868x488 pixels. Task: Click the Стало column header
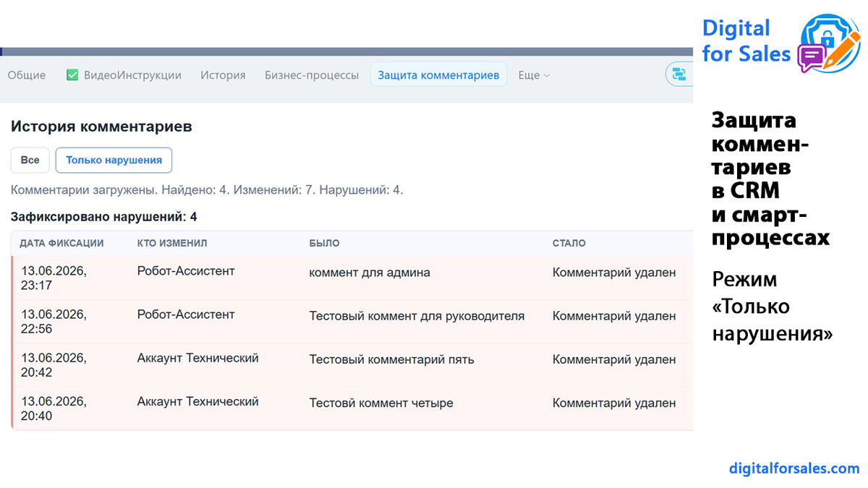point(569,244)
